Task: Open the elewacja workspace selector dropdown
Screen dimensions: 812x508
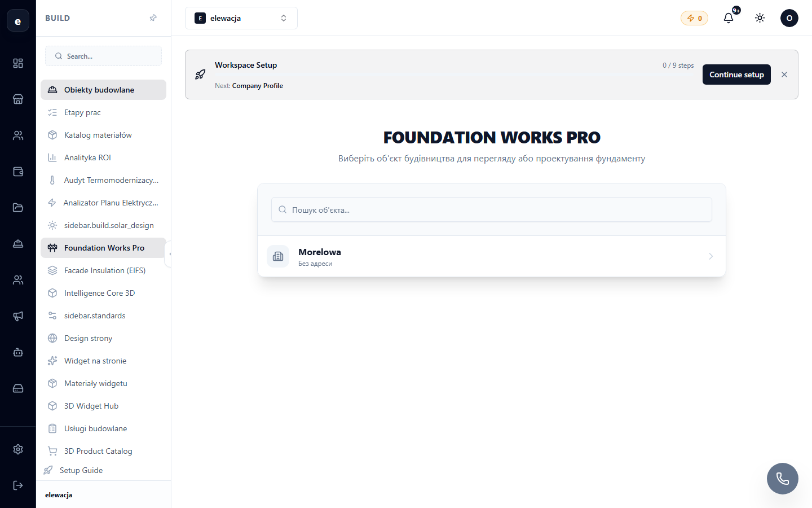Action: 241,18
